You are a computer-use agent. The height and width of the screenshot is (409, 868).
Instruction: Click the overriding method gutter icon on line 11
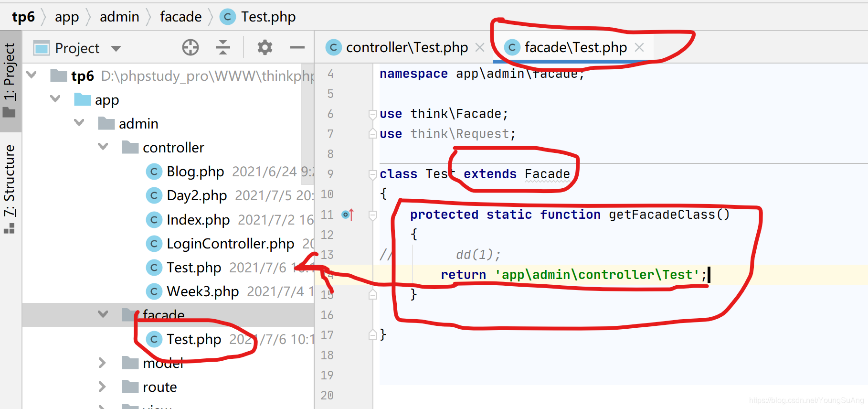[348, 215]
